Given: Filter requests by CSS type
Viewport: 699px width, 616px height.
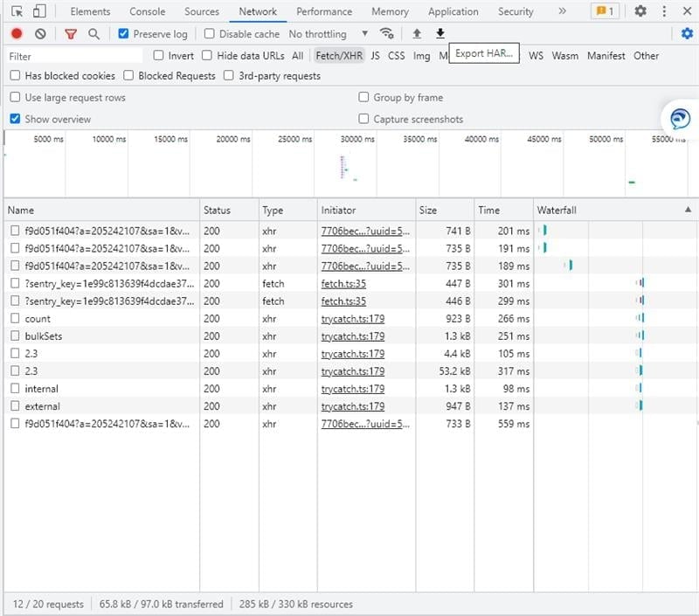Looking at the screenshot, I should [397, 56].
